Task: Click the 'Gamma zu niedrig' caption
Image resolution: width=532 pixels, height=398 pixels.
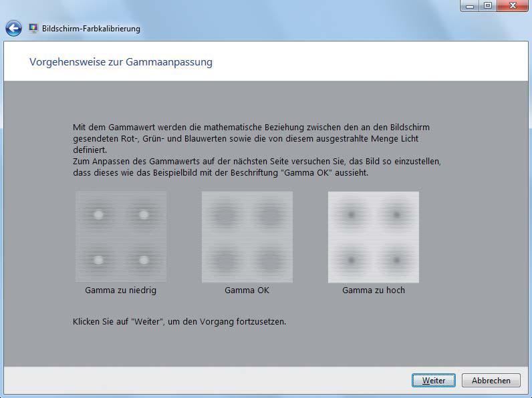Action: 121,290
